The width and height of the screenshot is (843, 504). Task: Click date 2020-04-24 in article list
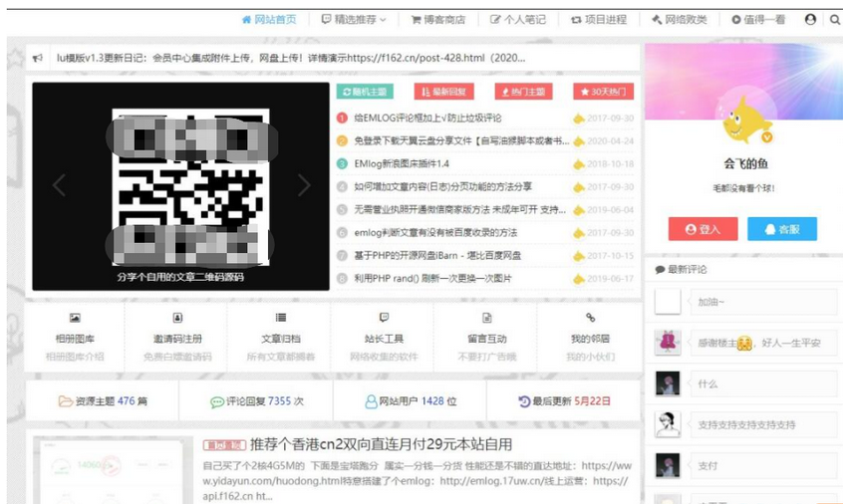point(610,141)
